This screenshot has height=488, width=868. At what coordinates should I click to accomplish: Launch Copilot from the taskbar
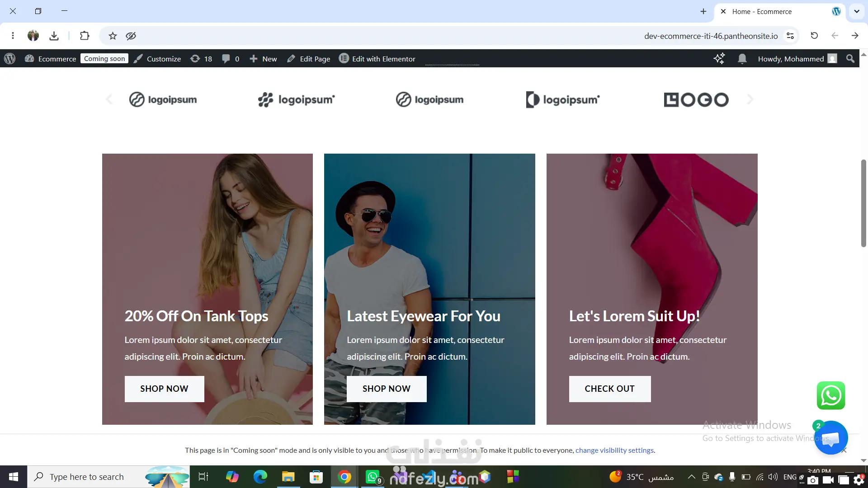(232, 477)
